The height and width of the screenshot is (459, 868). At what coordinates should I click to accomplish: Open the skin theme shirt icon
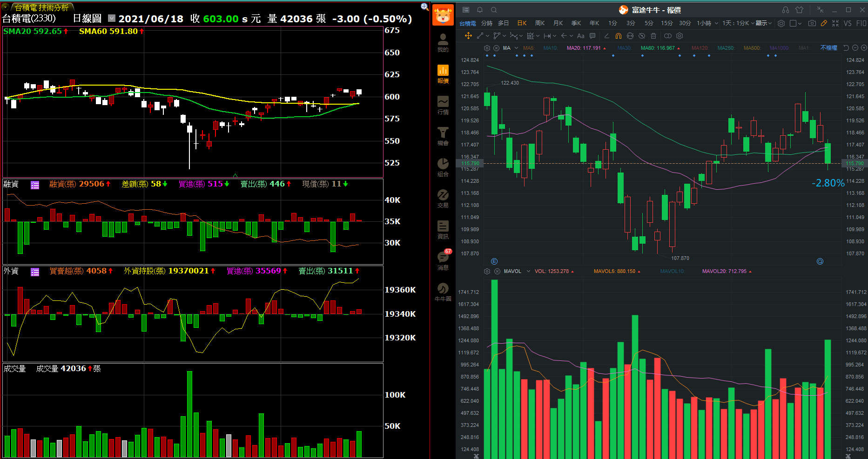(x=800, y=10)
